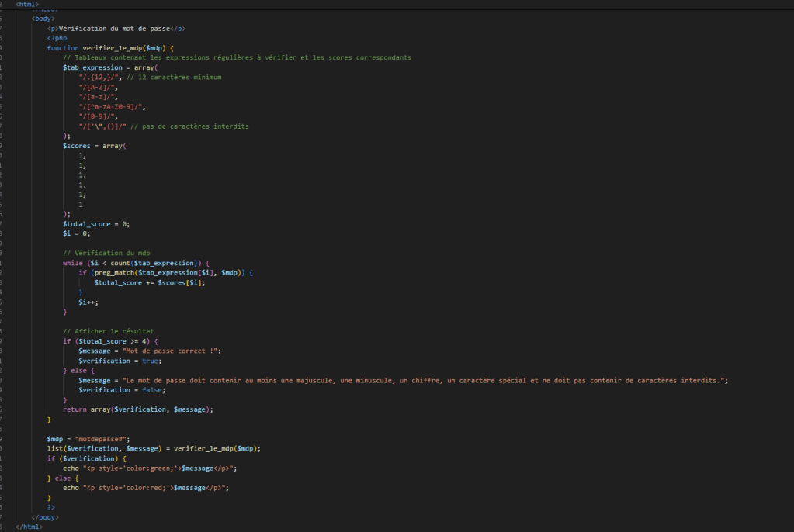Click the "12 caractères minimum" comment
794x532 pixels.
(x=175, y=78)
